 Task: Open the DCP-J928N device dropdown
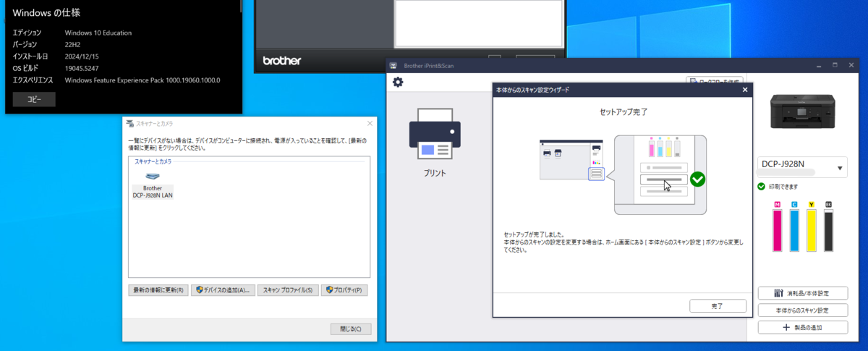802,167
